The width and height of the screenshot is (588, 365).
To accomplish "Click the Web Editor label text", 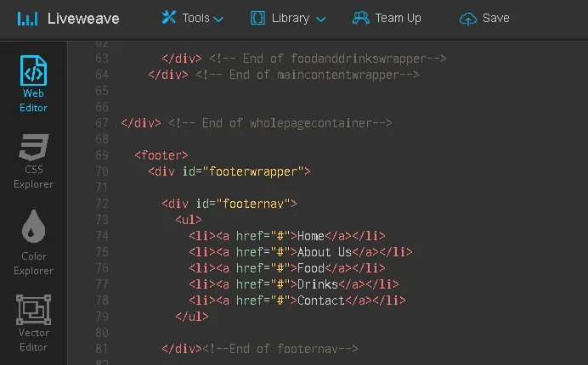I will [33, 100].
